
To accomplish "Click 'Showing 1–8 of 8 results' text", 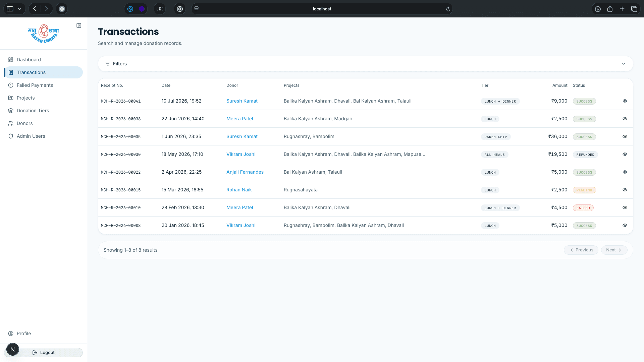I will [130, 250].
